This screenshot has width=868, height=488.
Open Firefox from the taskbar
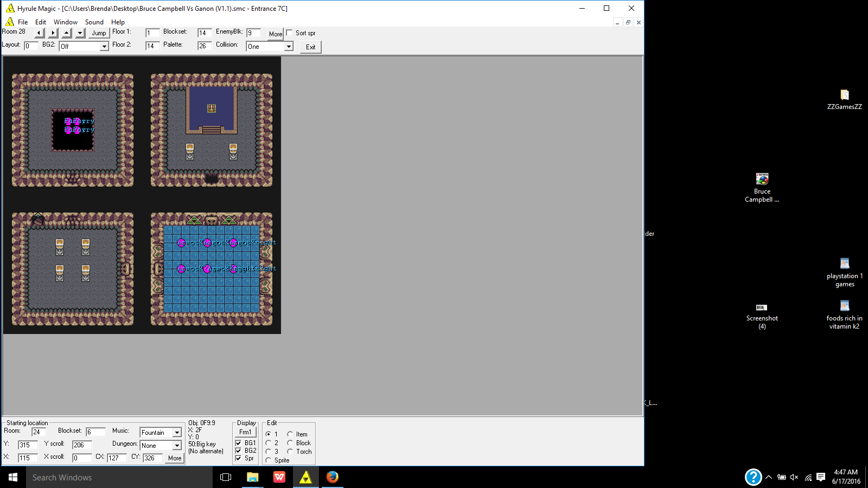332,477
